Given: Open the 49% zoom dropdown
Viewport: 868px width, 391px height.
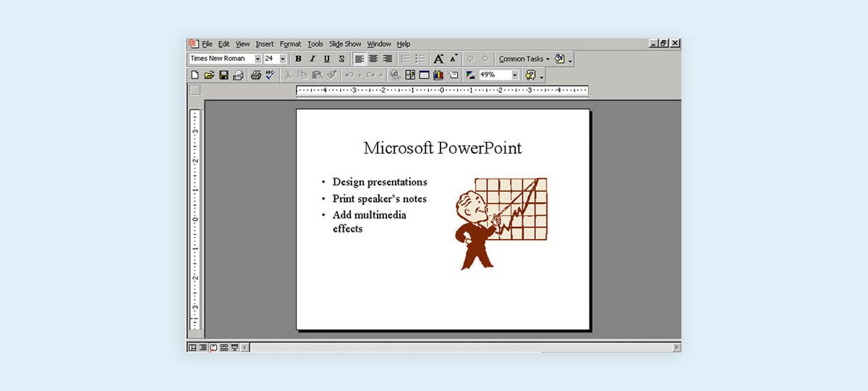Looking at the screenshot, I should (x=515, y=75).
